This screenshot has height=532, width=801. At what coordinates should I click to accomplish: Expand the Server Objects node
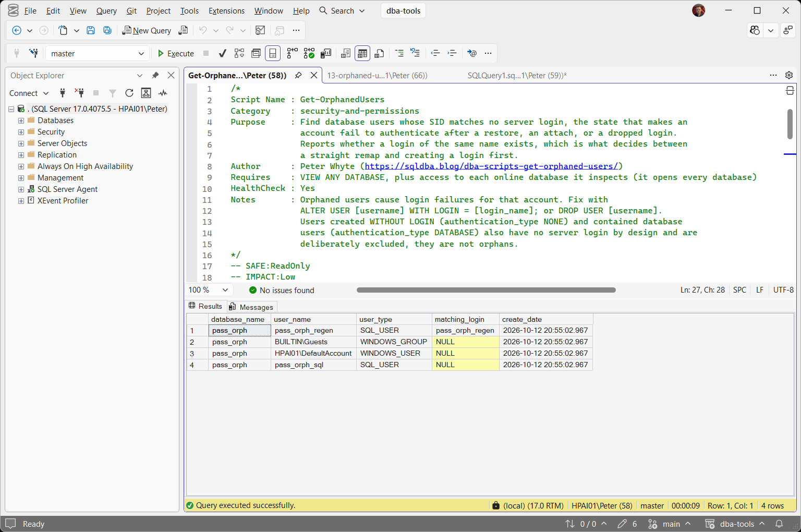[x=21, y=143]
